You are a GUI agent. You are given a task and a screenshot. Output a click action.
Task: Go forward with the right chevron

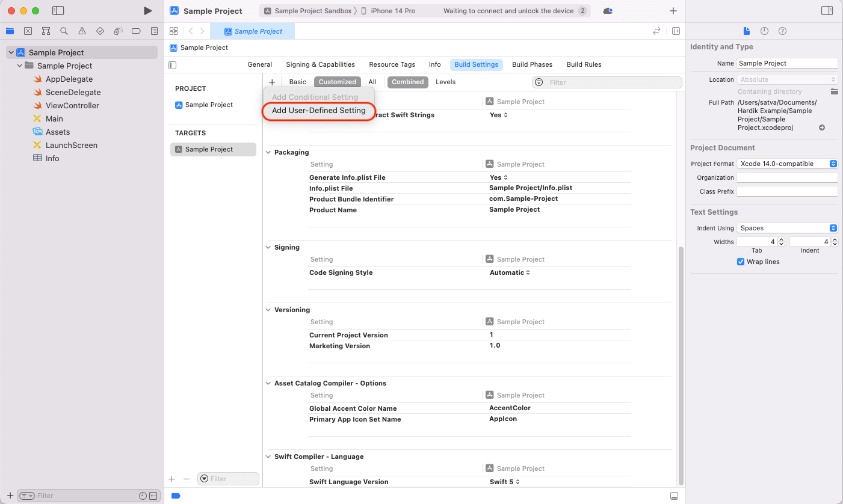(x=202, y=31)
